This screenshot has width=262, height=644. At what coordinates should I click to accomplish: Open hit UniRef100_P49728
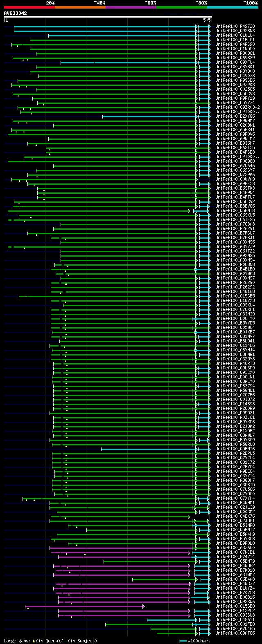coord(235,27)
